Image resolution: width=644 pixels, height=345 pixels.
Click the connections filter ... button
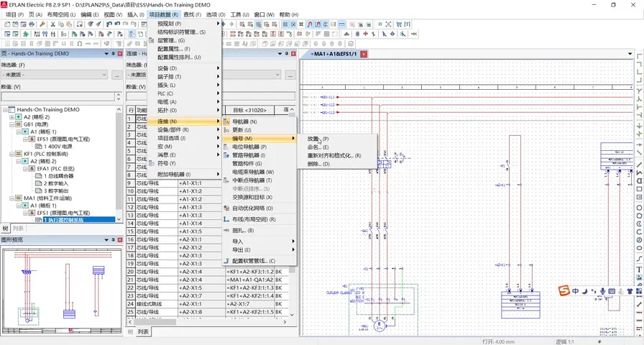[x=291, y=75]
